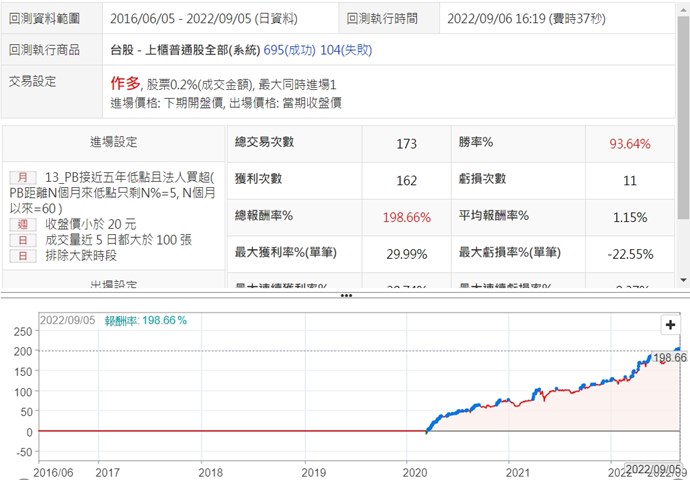The height and width of the screenshot is (480, 690).
Task: Click the vertical scrollbar of results panel
Action: 683,117
